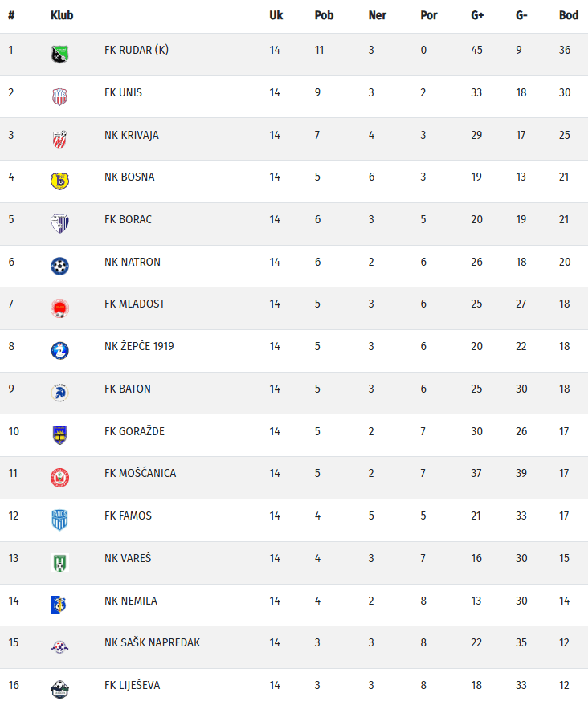
Task: Click the FK Goražde club crest
Action: click(60, 435)
